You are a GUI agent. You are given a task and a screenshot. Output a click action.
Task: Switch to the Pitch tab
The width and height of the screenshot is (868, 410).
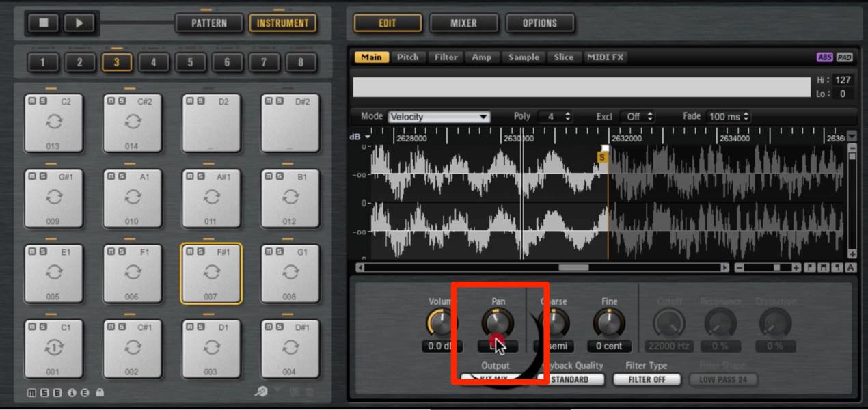pos(408,57)
